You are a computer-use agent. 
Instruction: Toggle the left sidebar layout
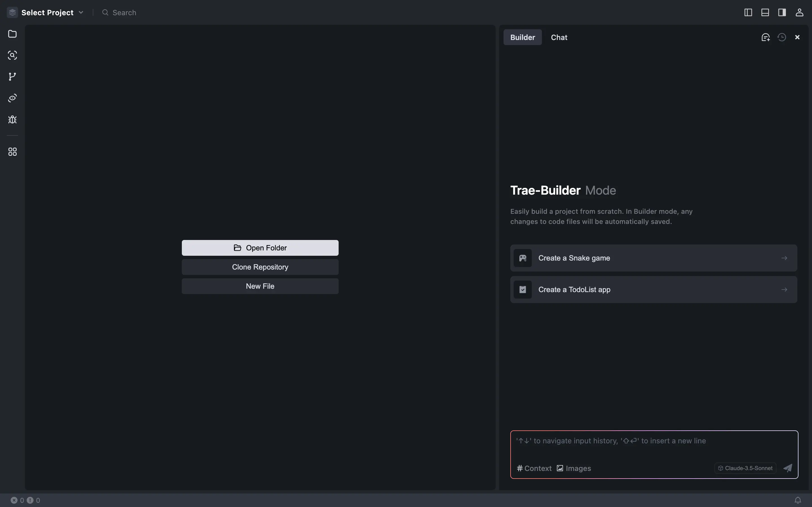pyautogui.click(x=748, y=12)
